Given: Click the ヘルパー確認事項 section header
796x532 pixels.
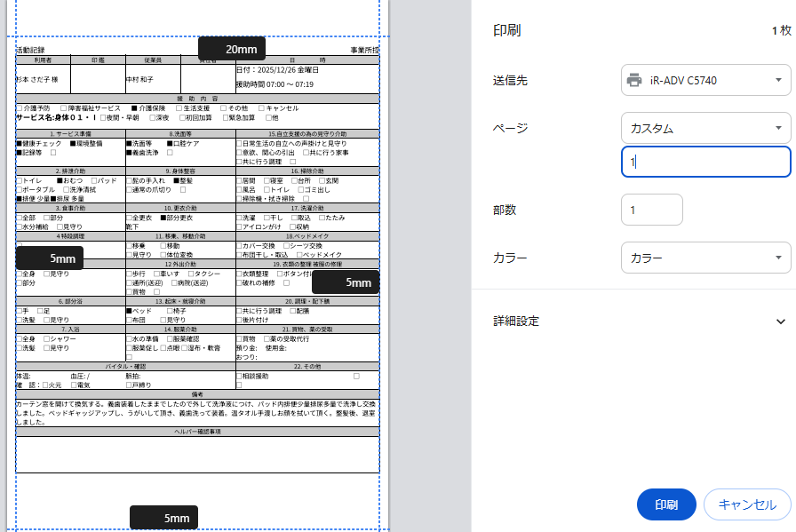Looking at the screenshot, I should click(x=197, y=431).
